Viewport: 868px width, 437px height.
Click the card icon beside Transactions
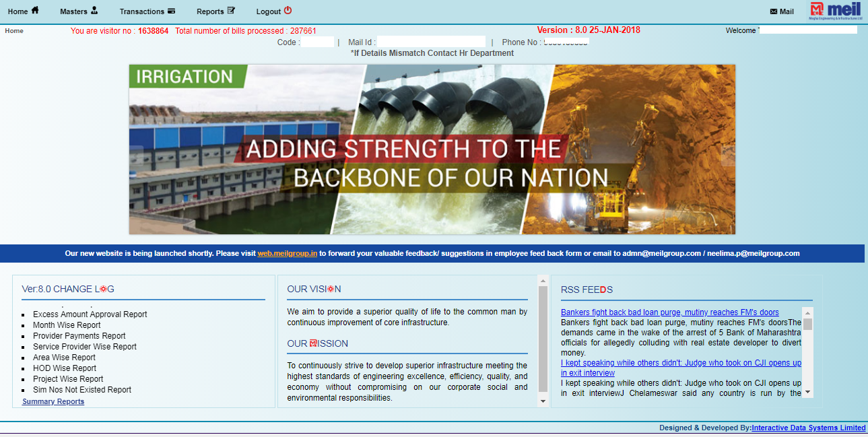coord(172,11)
